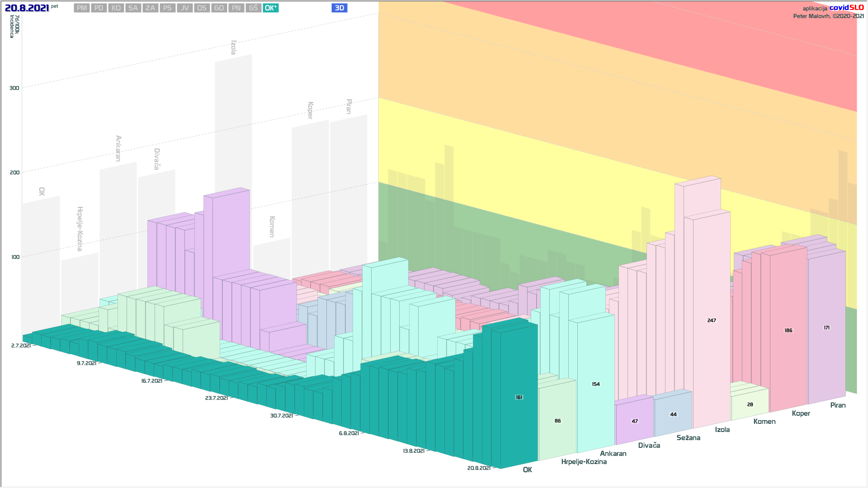The image size is (868, 488).
Task: Select the PD region button
Action: point(99,8)
